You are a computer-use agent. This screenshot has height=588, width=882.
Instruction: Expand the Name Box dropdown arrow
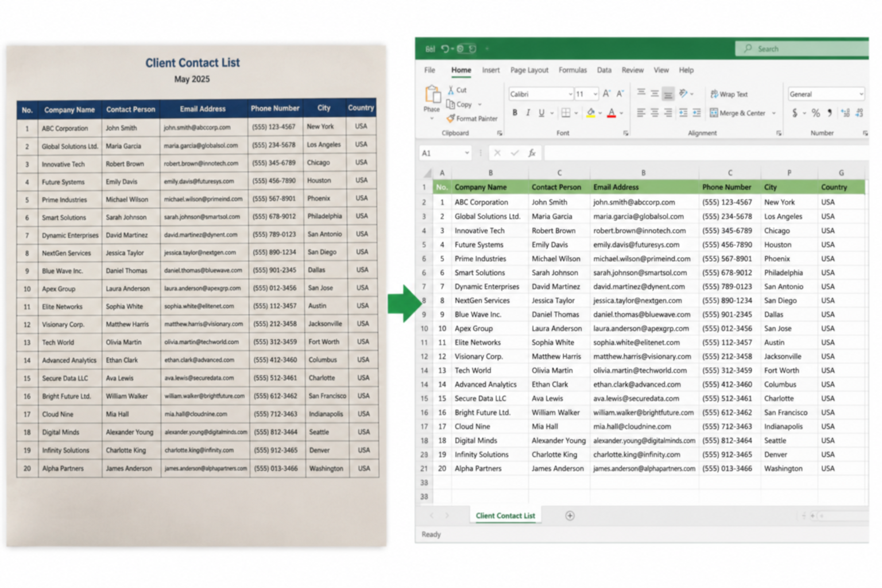tap(467, 153)
